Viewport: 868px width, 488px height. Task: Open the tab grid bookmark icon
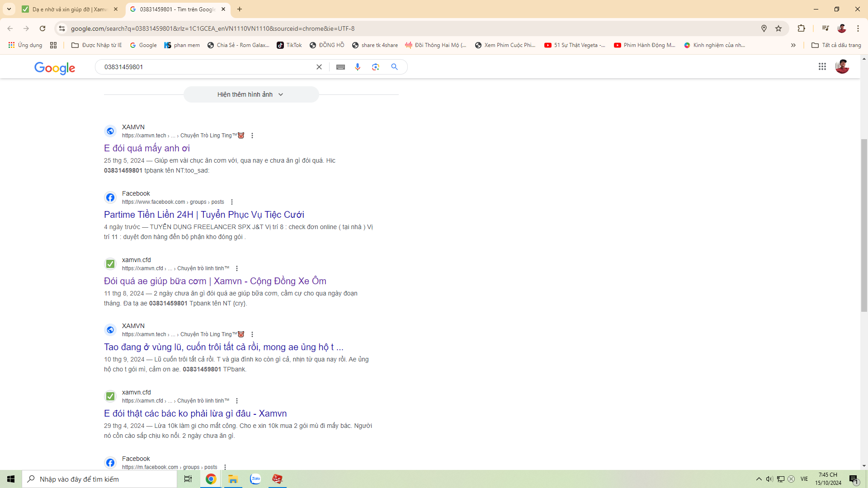point(53,45)
